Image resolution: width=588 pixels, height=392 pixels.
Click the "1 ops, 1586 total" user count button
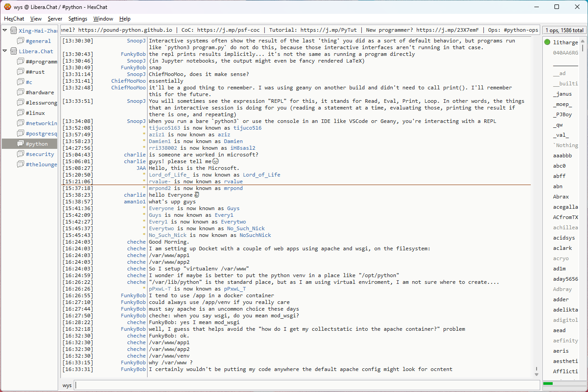pyautogui.click(x=564, y=30)
